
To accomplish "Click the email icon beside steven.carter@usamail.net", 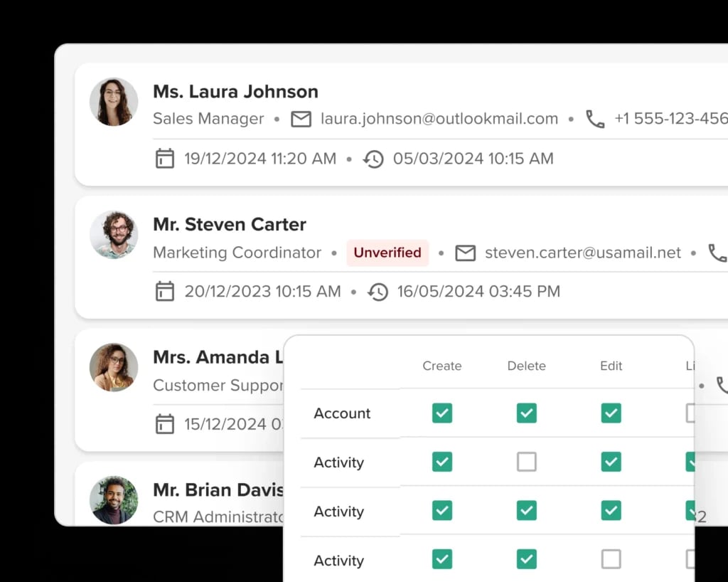I will click(465, 253).
